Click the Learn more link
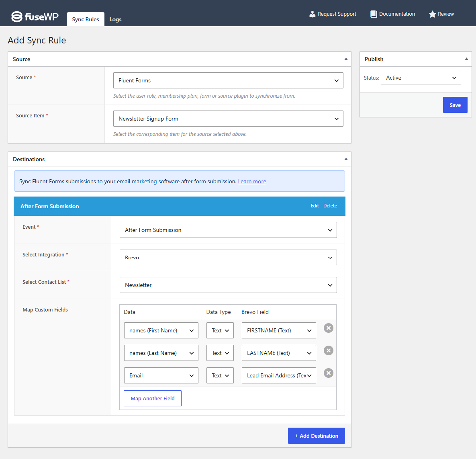Screen dimensions: 476x459 tap(252, 181)
